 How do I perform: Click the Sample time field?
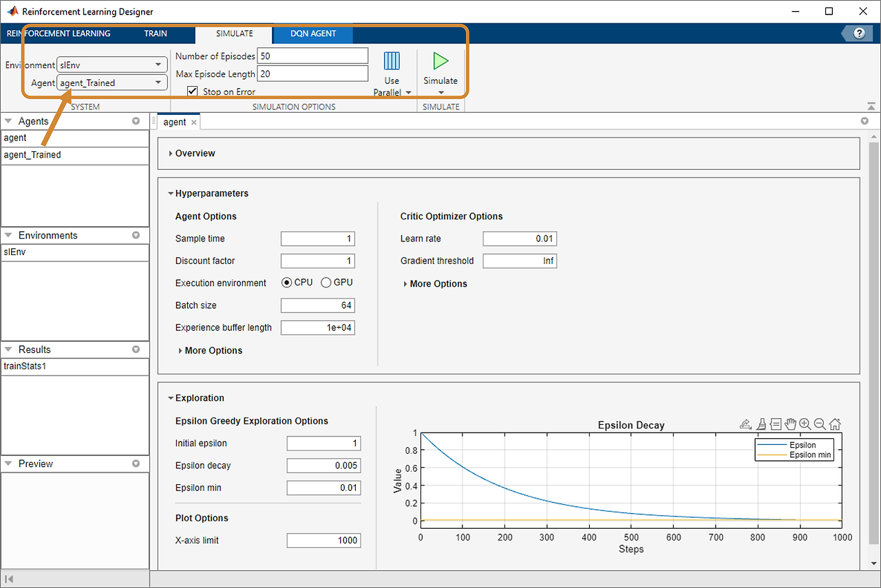pos(318,239)
